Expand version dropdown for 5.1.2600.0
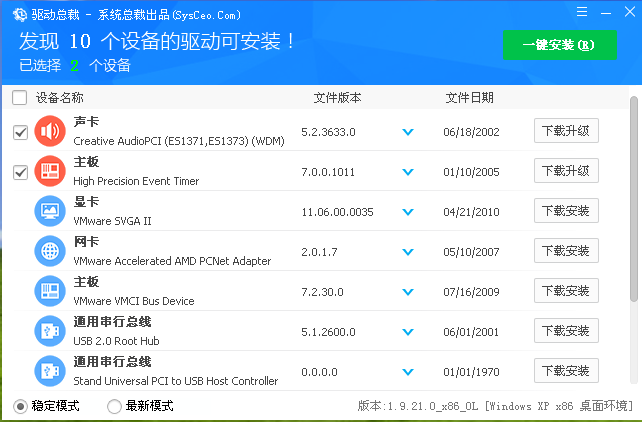642x422 pixels. pyautogui.click(x=408, y=332)
